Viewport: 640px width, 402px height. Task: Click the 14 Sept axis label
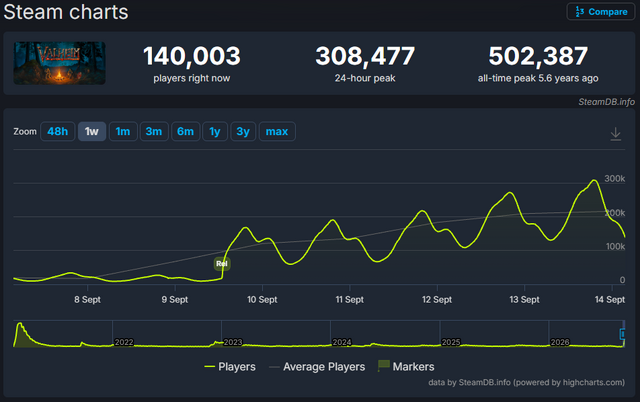[x=610, y=300]
